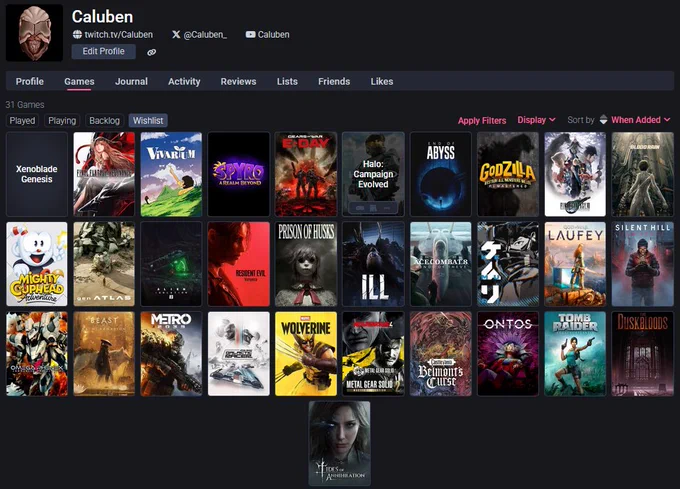Open the Alien Isolation 2 cover

click(x=171, y=264)
